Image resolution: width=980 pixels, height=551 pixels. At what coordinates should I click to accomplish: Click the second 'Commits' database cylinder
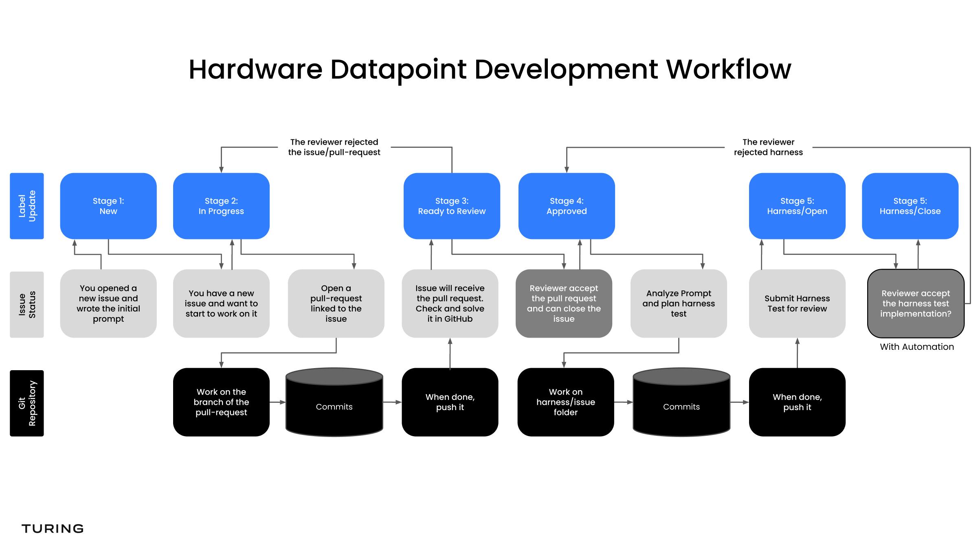coord(681,406)
